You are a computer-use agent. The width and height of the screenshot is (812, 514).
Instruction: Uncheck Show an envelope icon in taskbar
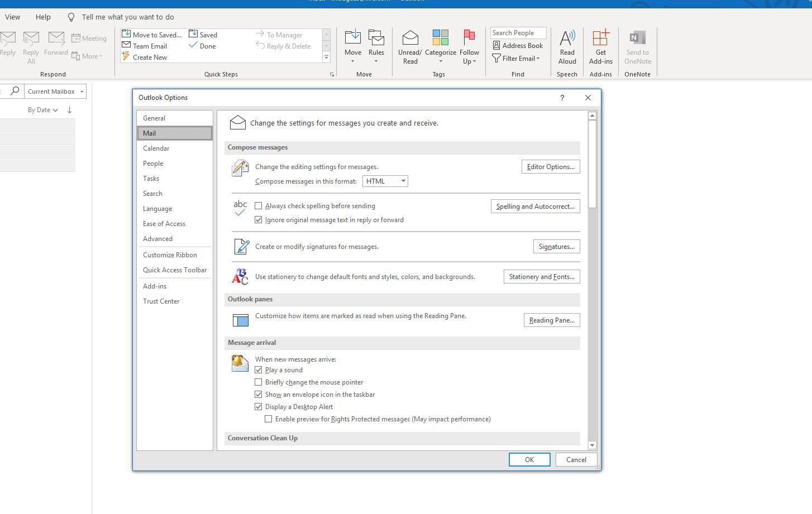[x=259, y=395]
